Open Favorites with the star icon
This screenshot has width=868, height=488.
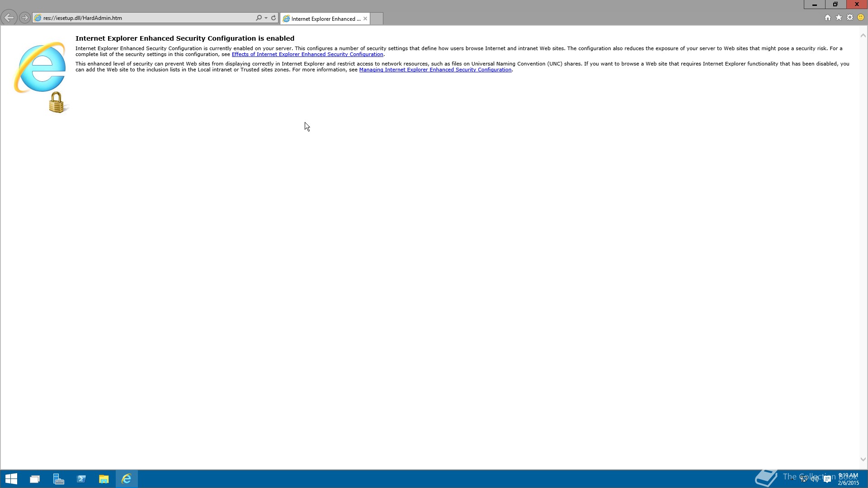coord(839,18)
